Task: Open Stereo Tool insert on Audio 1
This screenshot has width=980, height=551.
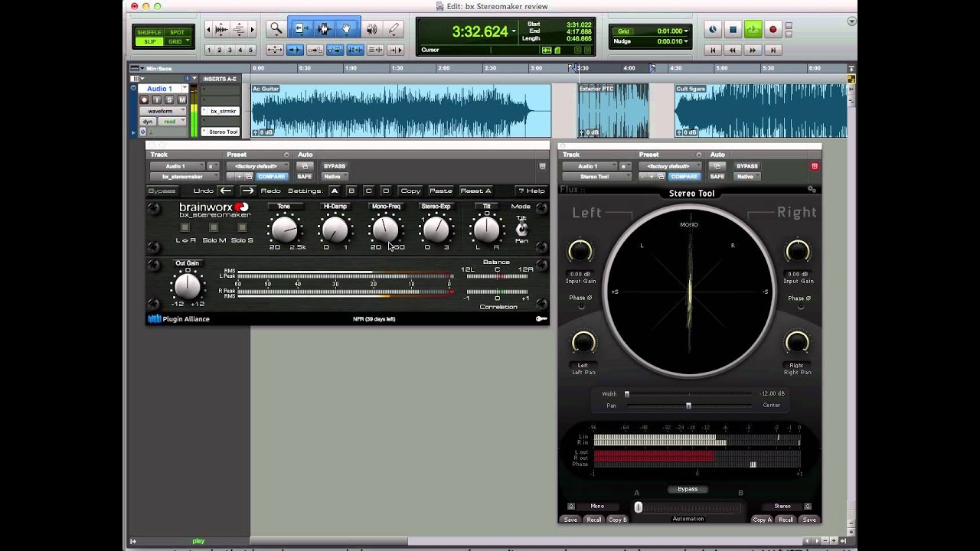Action: click(x=221, y=132)
